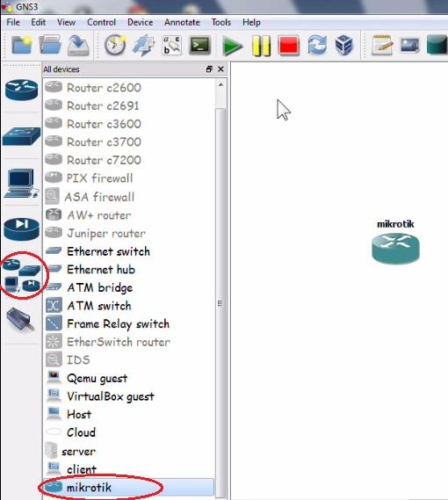
Task: Select VirtualBox guest in device list
Action: tap(129, 396)
